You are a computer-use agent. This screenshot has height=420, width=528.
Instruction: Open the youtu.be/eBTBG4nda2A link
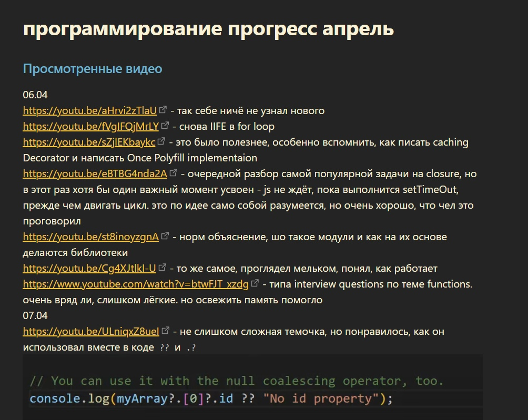click(95, 174)
